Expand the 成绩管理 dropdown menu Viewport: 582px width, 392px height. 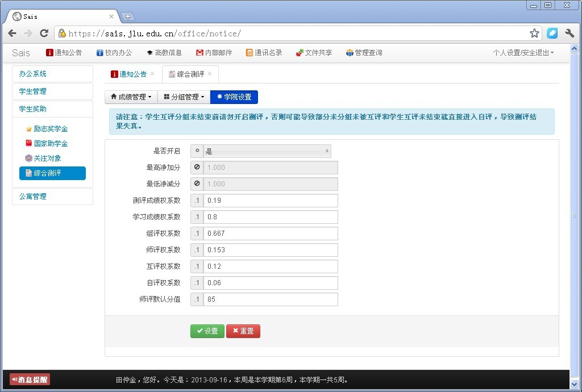(131, 97)
